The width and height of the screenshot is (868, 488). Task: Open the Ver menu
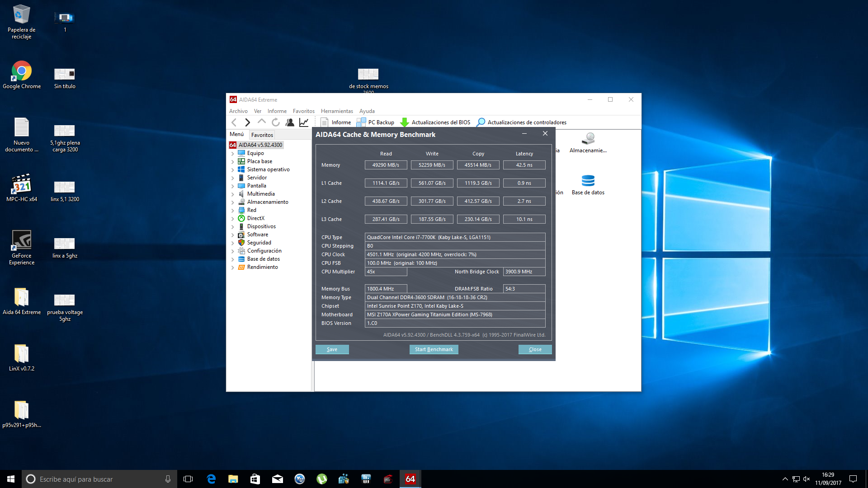click(258, 111)
